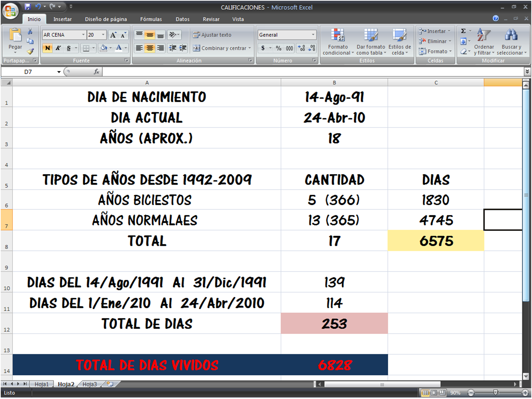532x399 pixels.
Task: Click zoom out minus button
Action: click(x=471, y=393)
